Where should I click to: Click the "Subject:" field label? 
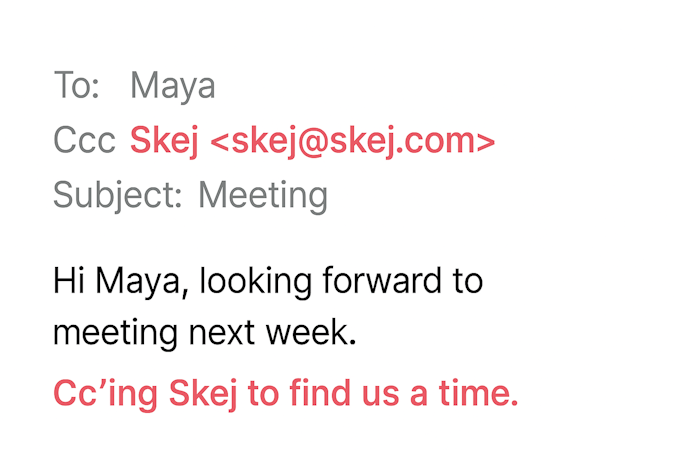point(117,195)
